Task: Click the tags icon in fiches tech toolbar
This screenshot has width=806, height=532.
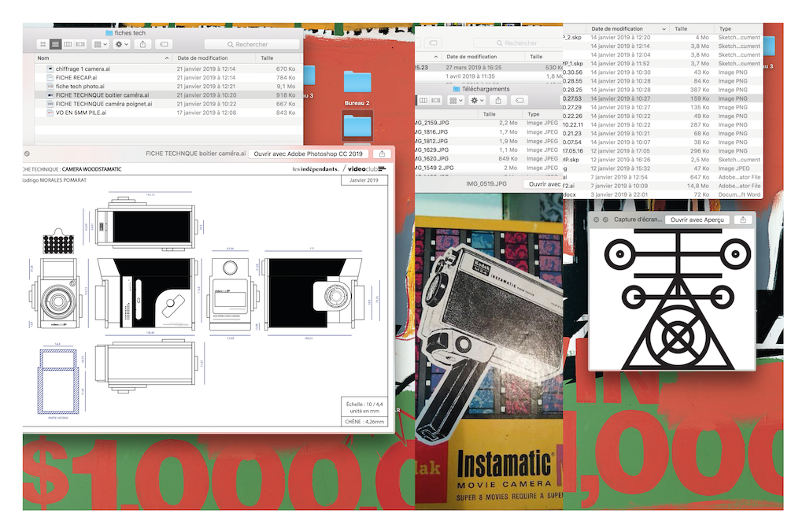Action: [164, 44]
